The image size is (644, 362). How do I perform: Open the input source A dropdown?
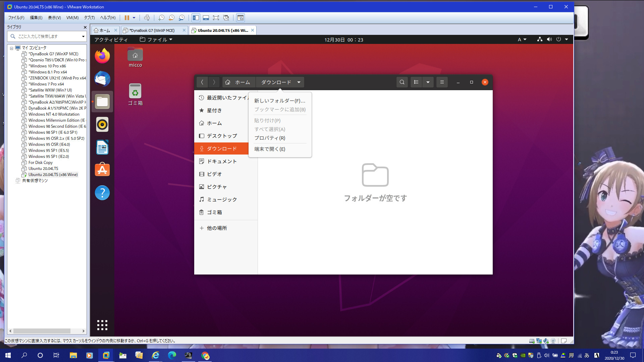point(522,40)
